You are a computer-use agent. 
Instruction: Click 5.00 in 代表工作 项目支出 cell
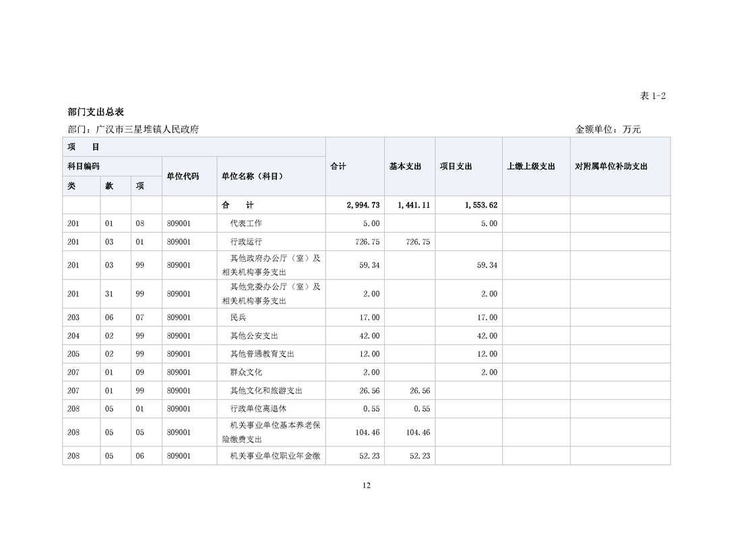489,224
